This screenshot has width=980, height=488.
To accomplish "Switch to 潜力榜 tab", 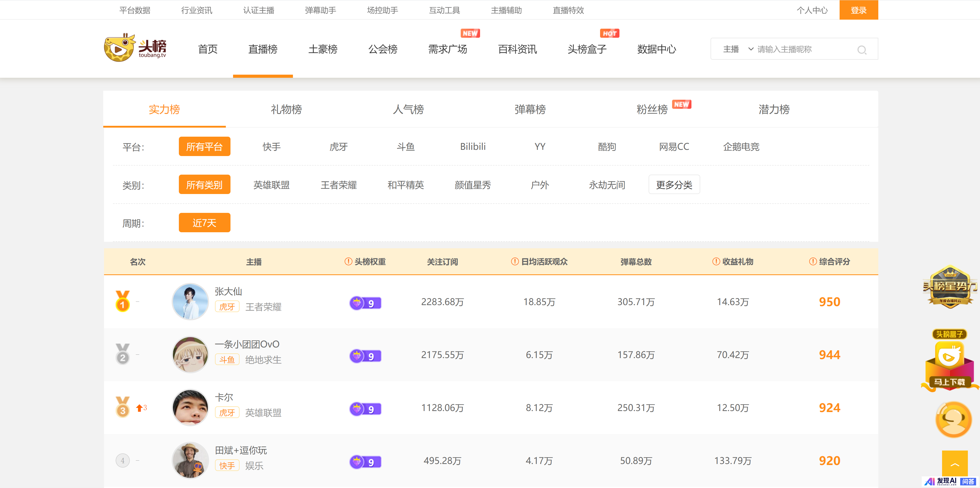I will [774, 109].
